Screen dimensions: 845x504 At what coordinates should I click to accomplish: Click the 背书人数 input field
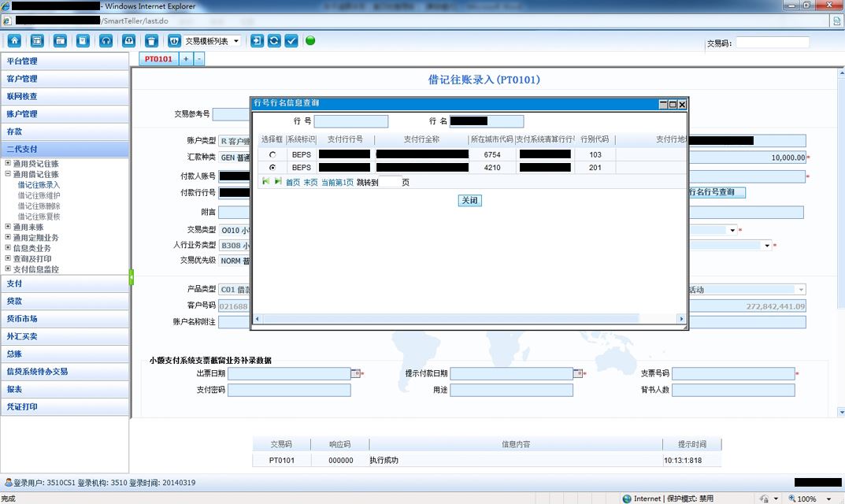click(x=733, y=390)
